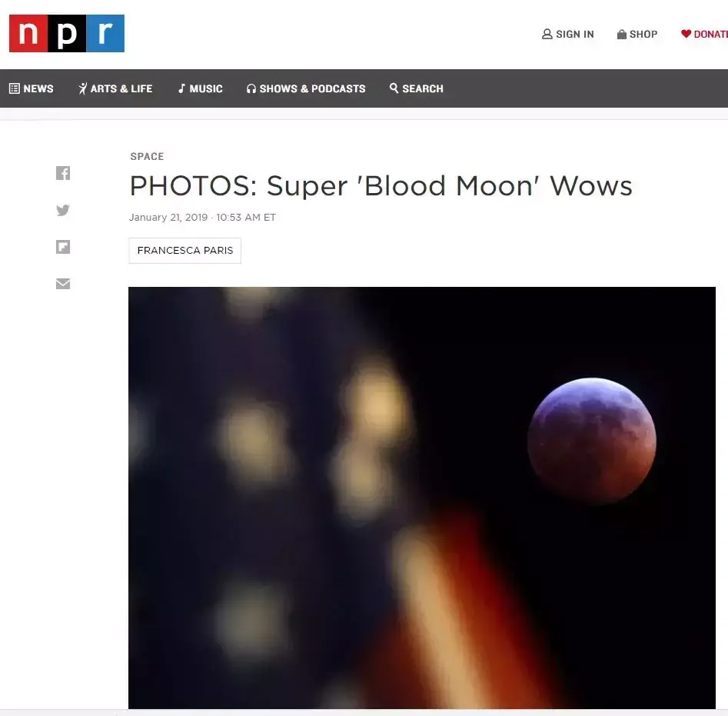Click the Search text in navigation bar
728x716 pixels.
423,88
